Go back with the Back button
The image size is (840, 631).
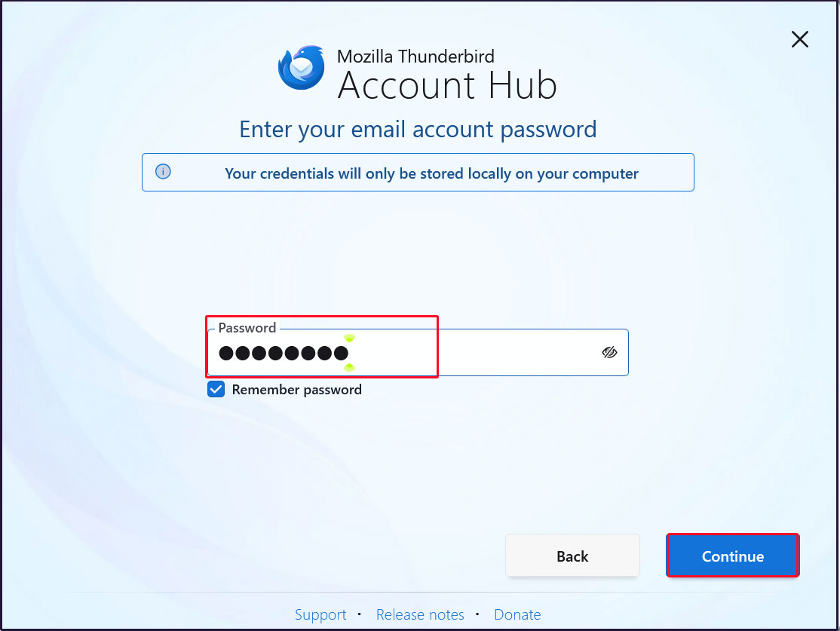pos(572,556)
